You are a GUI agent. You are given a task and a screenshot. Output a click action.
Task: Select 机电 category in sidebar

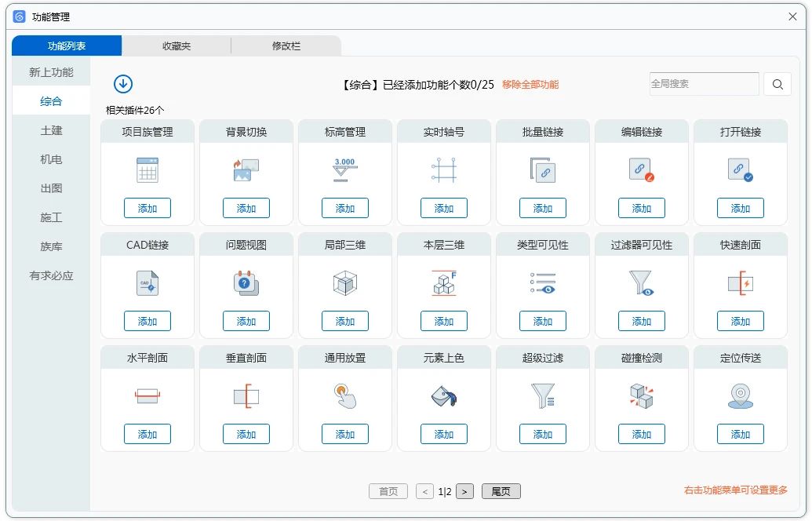[x=51, y=159]
